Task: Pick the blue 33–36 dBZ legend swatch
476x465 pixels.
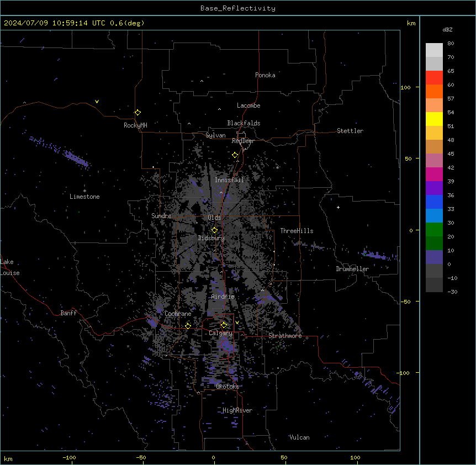Action: [x=434, y=202]
